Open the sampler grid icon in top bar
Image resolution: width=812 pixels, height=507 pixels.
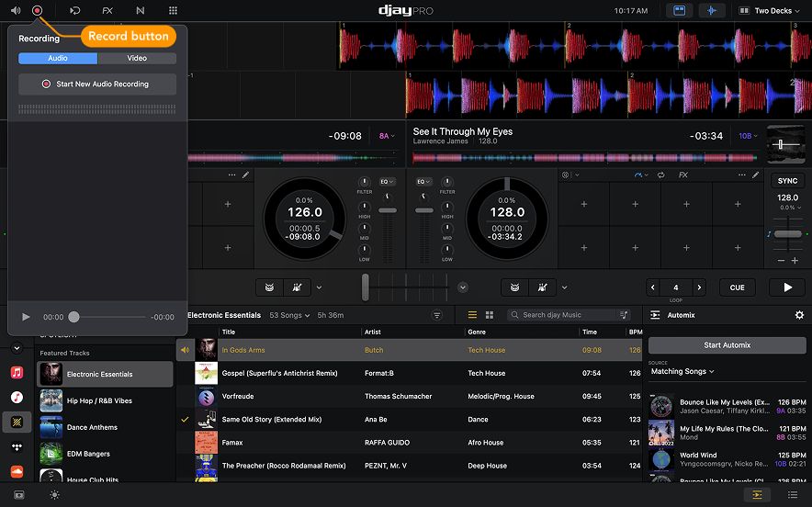[173, 10]
